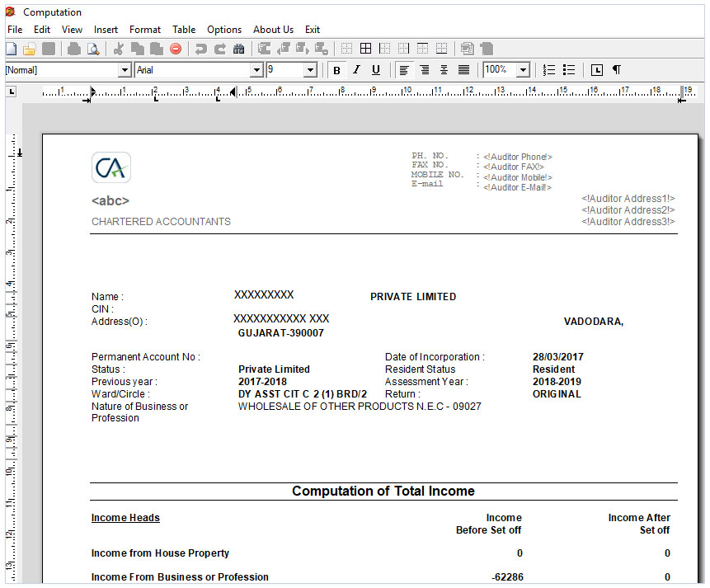Open Find with the binoculars icon
This screenshot has height=588, width=710.
click(x=238, y=49)
